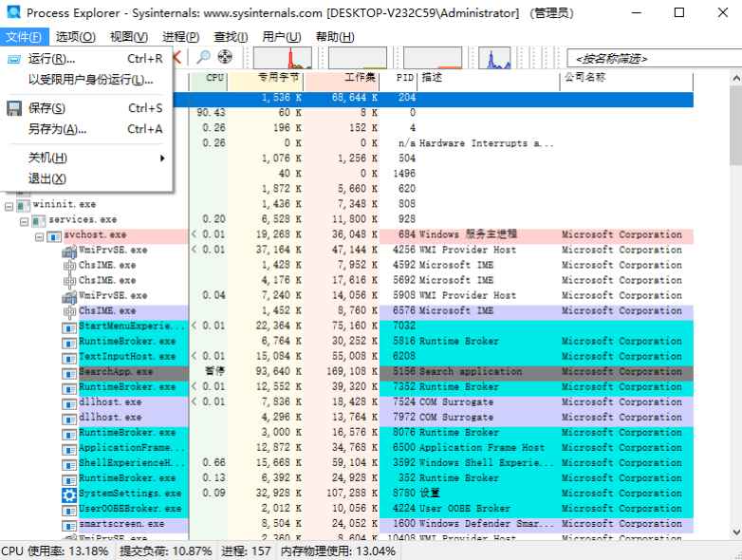
Task: Select Save (保存) in File menu
Action: click(86, 108)
